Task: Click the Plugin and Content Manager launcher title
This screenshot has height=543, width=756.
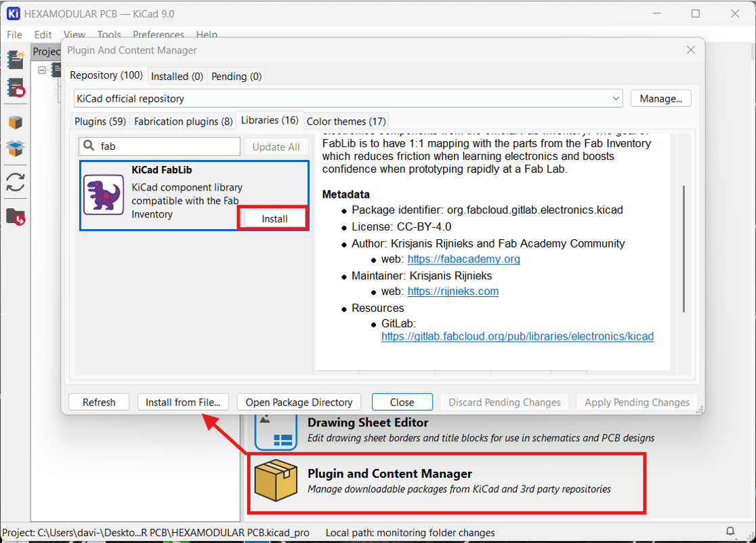Action: coord(390,473)
